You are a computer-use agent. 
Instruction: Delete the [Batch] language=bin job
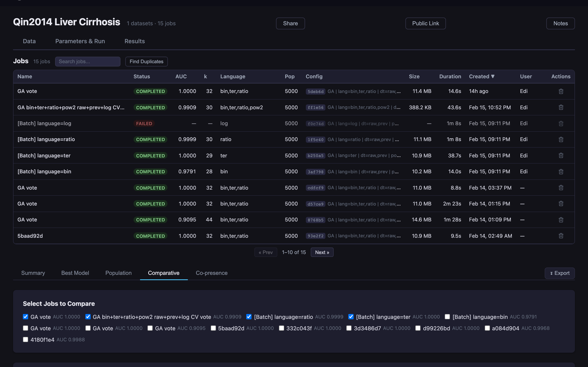(x=561, y=172)
